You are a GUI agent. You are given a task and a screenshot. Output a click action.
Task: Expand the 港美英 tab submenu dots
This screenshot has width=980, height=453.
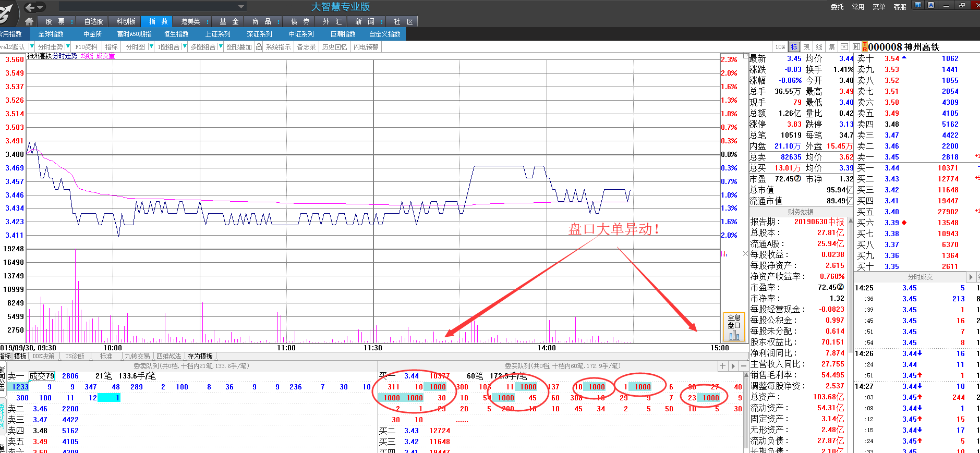(208, 21)
